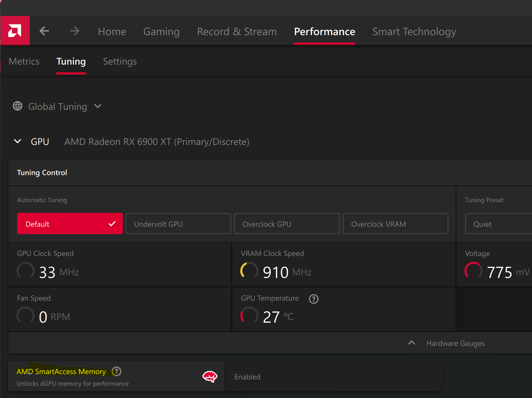The width and height of the screenshot is (532, 398).
Task: Go back with the left arrow
Action: pos(44,31)
